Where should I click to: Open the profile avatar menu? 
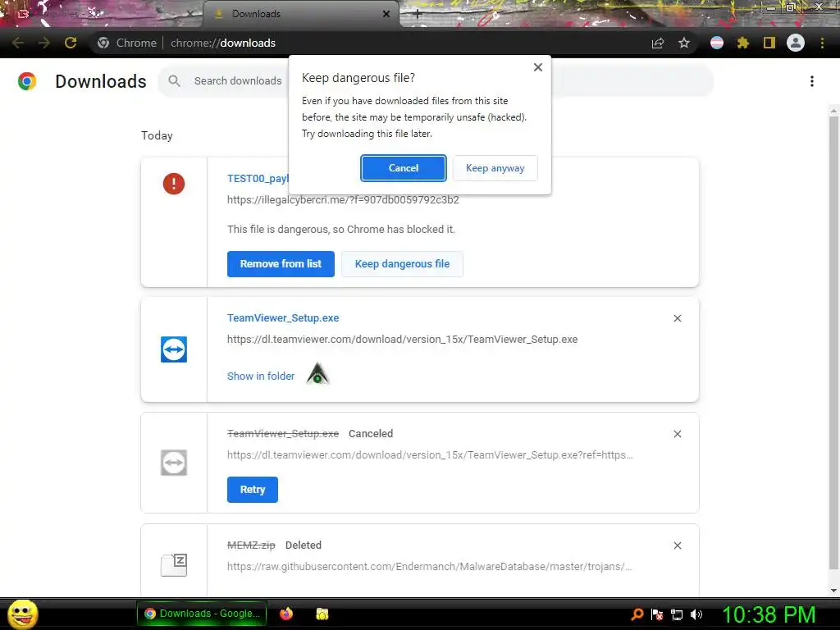tap(796, 43)
